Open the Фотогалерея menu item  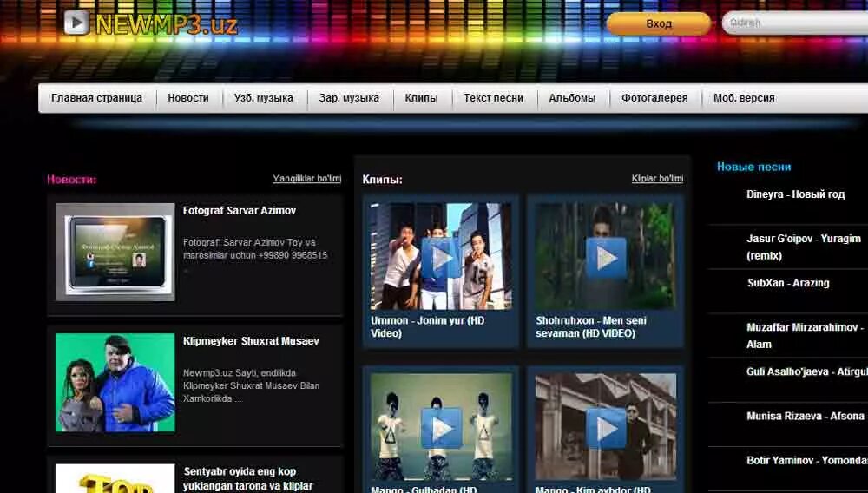pos(654,98)
